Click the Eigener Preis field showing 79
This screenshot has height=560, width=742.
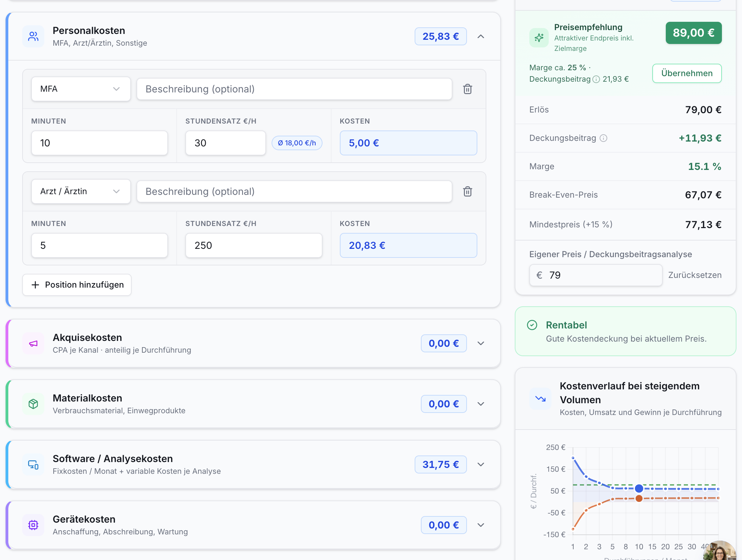[596, 275]
